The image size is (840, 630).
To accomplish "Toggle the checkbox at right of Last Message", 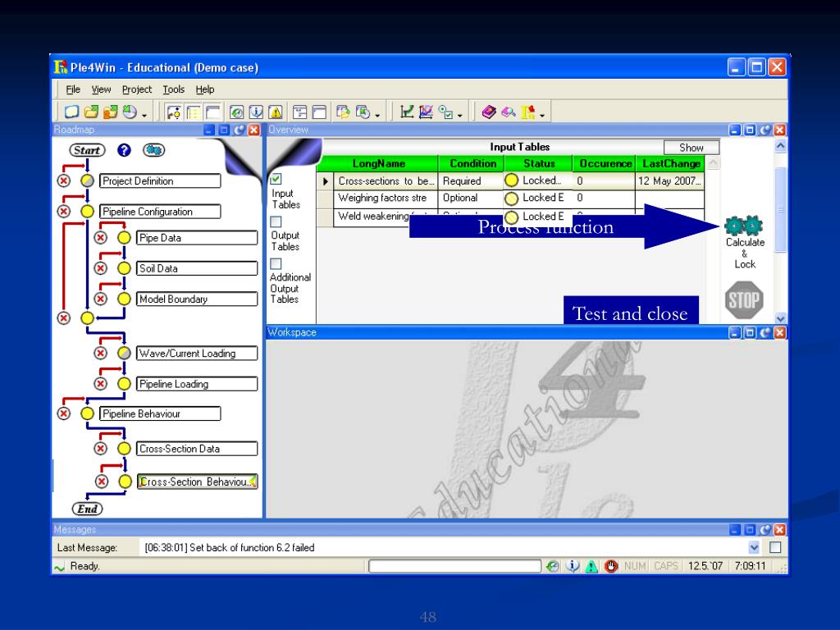I will (774, 547).
